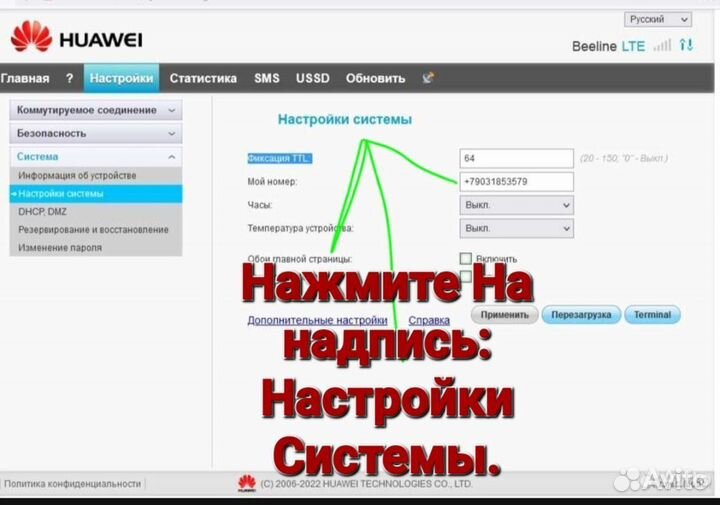Click the Фиксация TTL input field

tap(516, 158)
